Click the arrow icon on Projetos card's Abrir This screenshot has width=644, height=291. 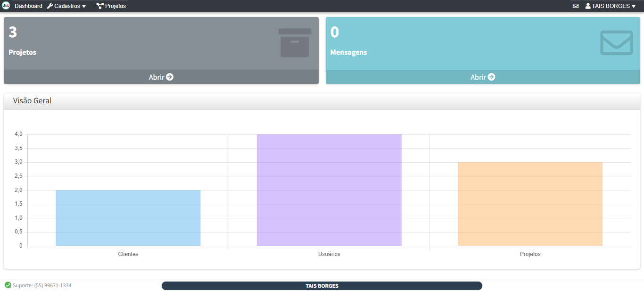click(x=170, y=77)
